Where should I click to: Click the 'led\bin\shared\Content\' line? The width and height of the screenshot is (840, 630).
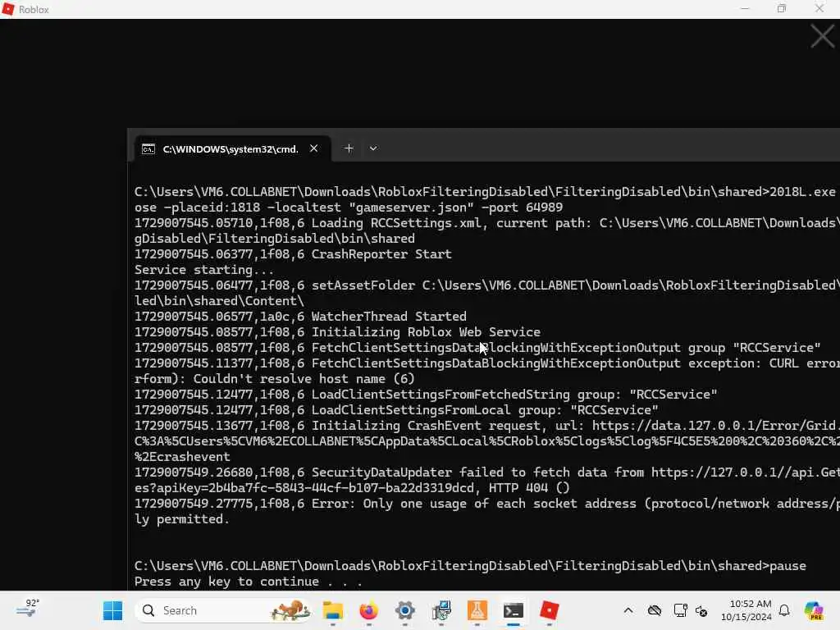pos(219,300)
